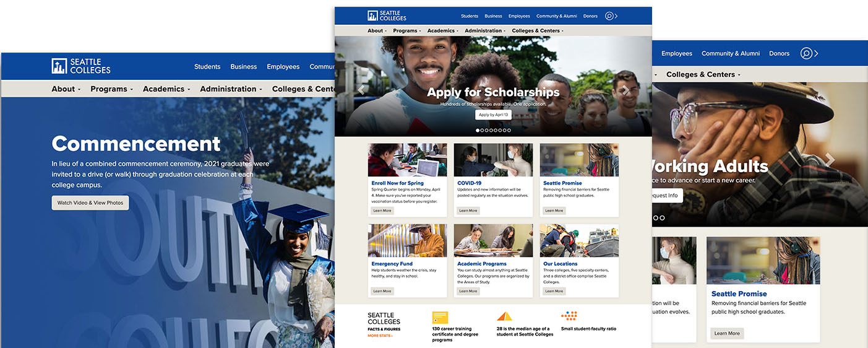Click Watch Video & View Photos button
Screen dimensions: 868x348
point(90,202)
